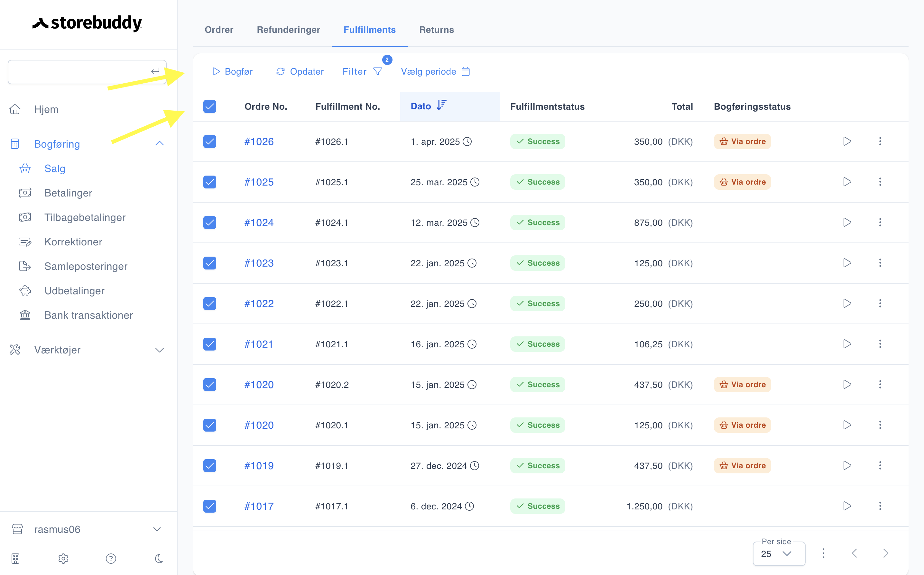
Task: Go to the previous page arrow
Action: 854,553
